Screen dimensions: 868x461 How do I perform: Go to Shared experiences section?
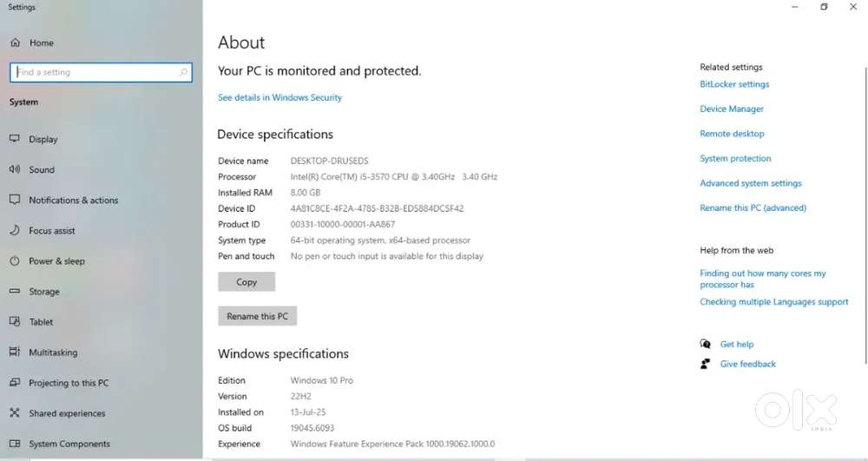tap(67, 413)
